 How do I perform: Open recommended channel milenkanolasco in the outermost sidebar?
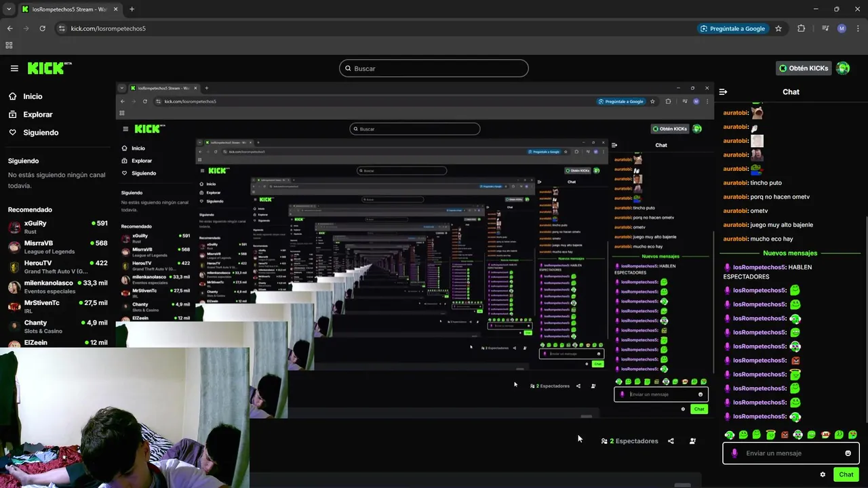coord(58,287)
